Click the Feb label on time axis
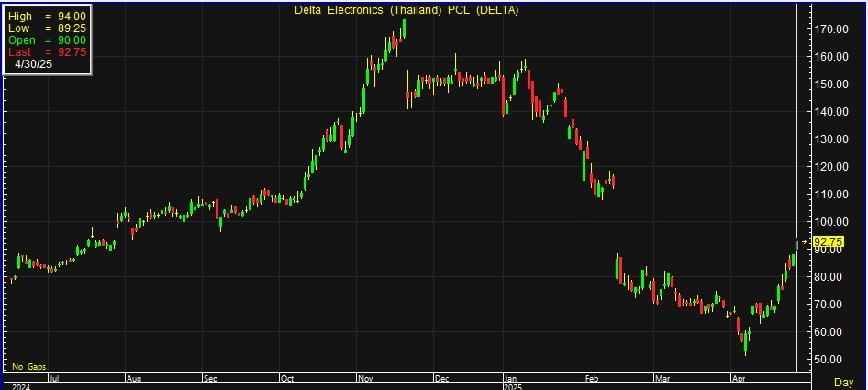The width and height of the screenshot is (868, 390). pyautogui.click(x=592, y=379)
